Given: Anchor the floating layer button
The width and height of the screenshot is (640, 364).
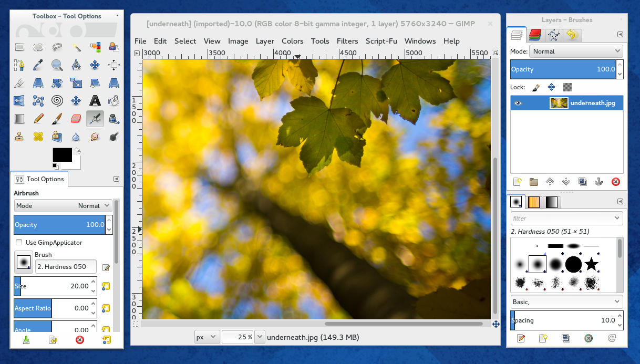Looking at the screenshot, I should [598, 182].
